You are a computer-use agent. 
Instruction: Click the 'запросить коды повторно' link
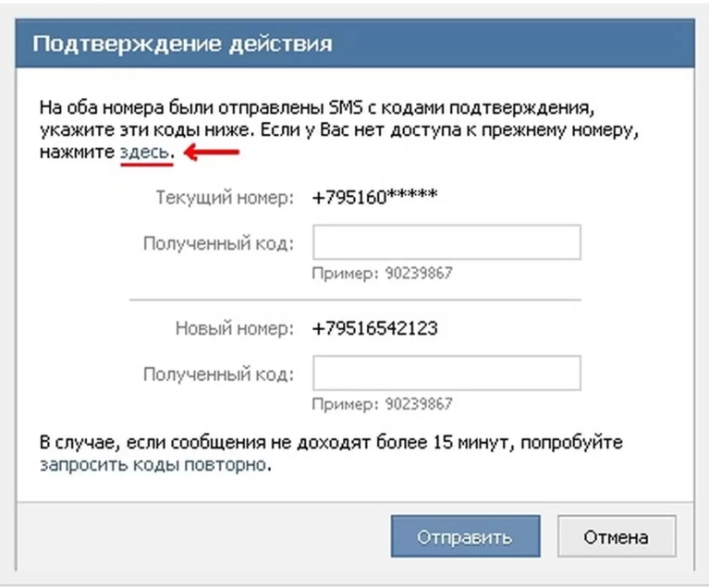[154, 465]
